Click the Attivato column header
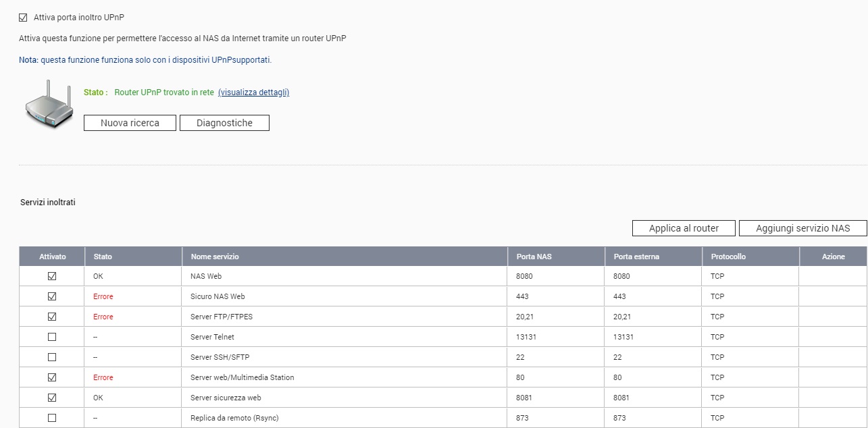Viewport: 868px width, 428px height. [x=52, y=257]
